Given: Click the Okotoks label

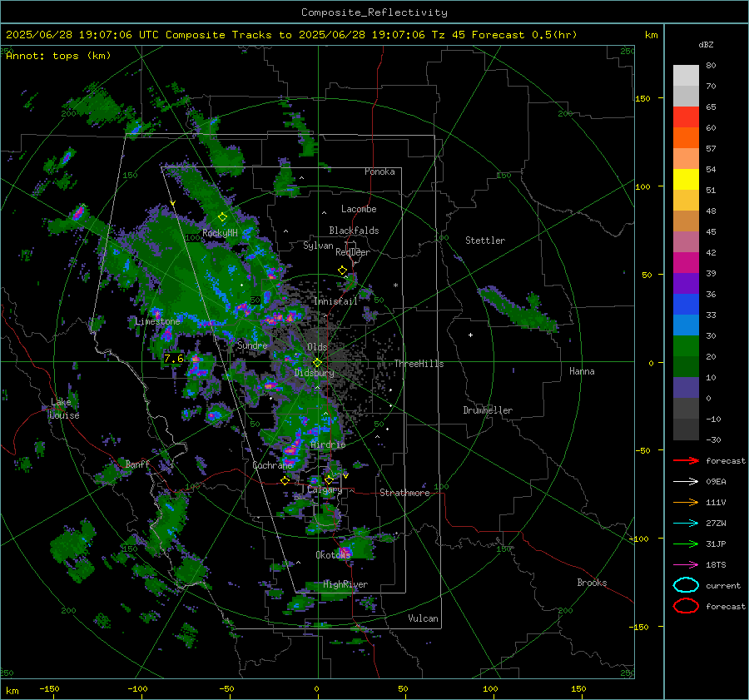Looking at the screenshot, I should point(333,555).
